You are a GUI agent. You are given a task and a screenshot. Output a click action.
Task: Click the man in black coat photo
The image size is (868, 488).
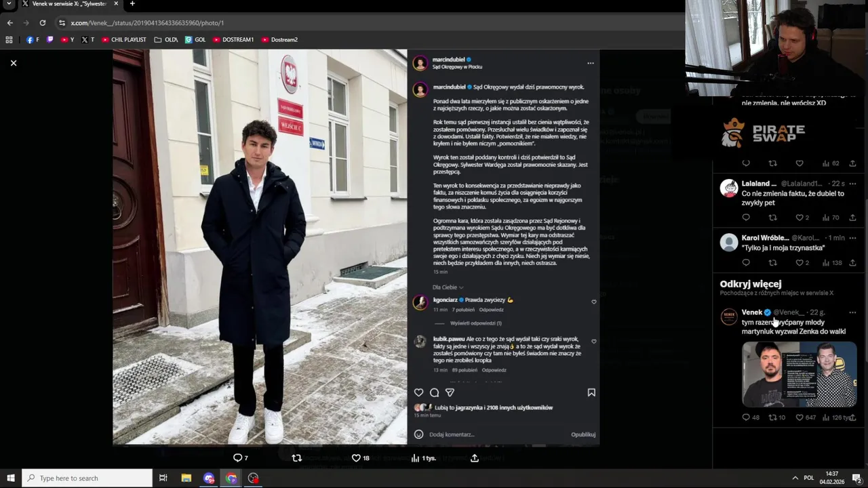click(x=260, y=247)
